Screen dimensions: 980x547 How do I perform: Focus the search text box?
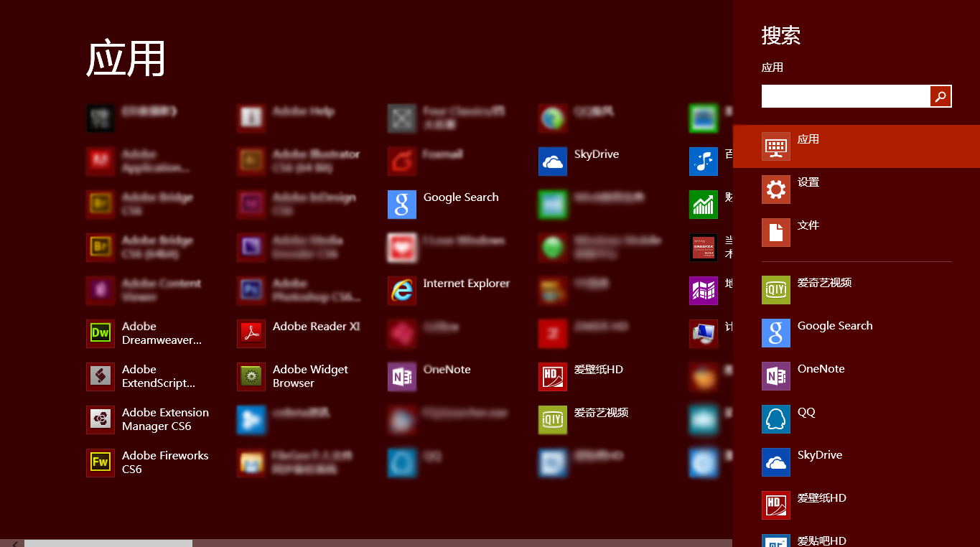coord(846,96)
